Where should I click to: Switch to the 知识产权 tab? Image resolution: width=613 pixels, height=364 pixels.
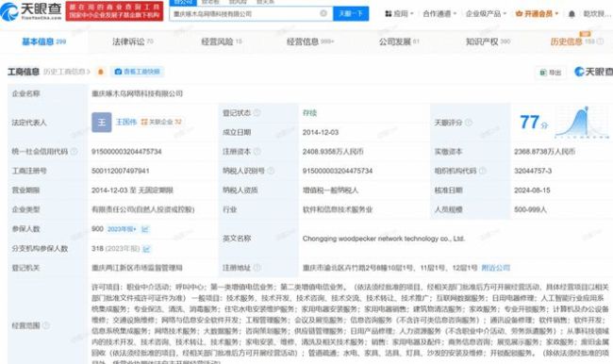click(488, 41)
